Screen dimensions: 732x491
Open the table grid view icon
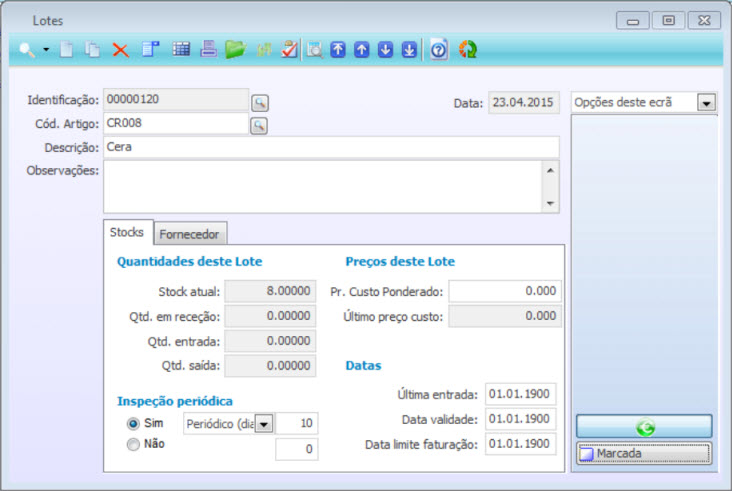tap(181, 49)
